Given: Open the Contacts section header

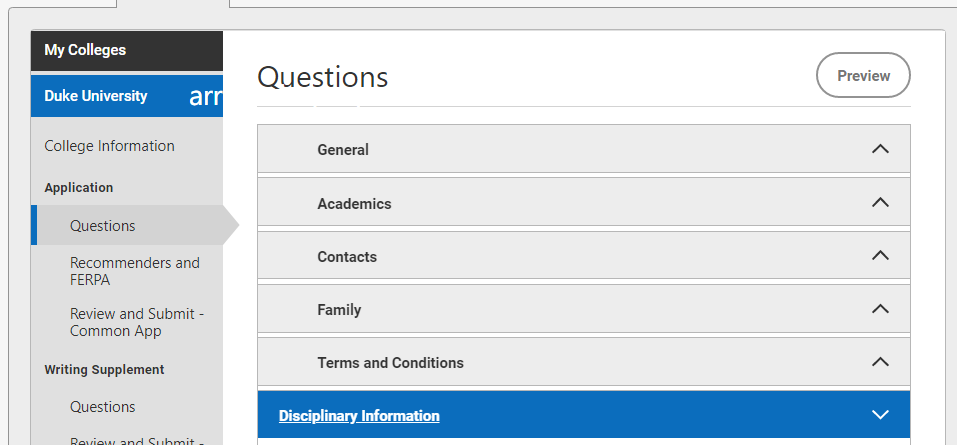Looking at the screenshot, I should (583, 255).
